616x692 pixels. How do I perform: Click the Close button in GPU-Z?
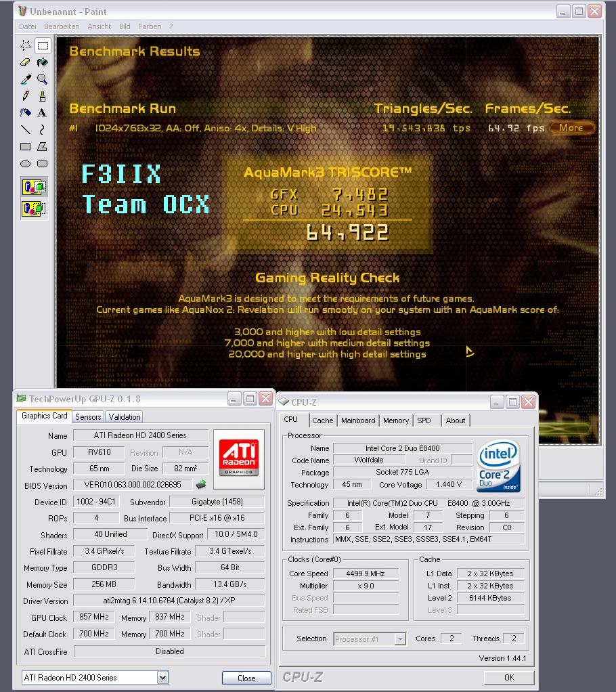click(246, 678)
